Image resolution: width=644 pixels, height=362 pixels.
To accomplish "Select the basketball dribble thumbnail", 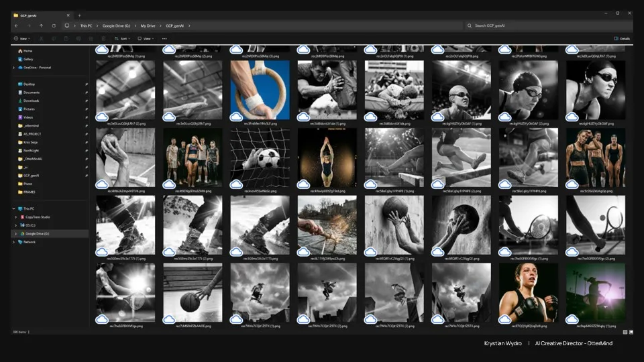I will (x=193, y=292).
